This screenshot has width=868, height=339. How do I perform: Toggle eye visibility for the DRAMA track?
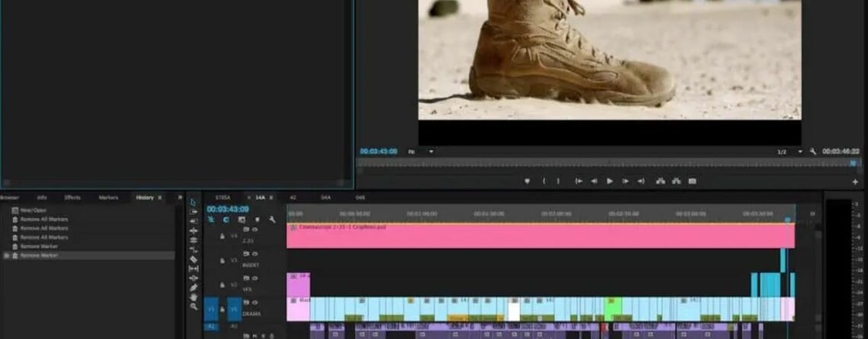coord(255,302)
